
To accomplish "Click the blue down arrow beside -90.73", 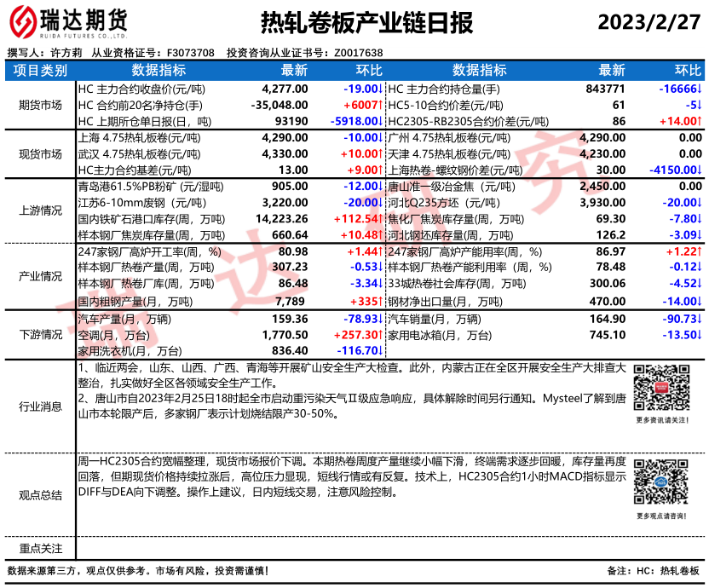I will click(x=700, y=320).
